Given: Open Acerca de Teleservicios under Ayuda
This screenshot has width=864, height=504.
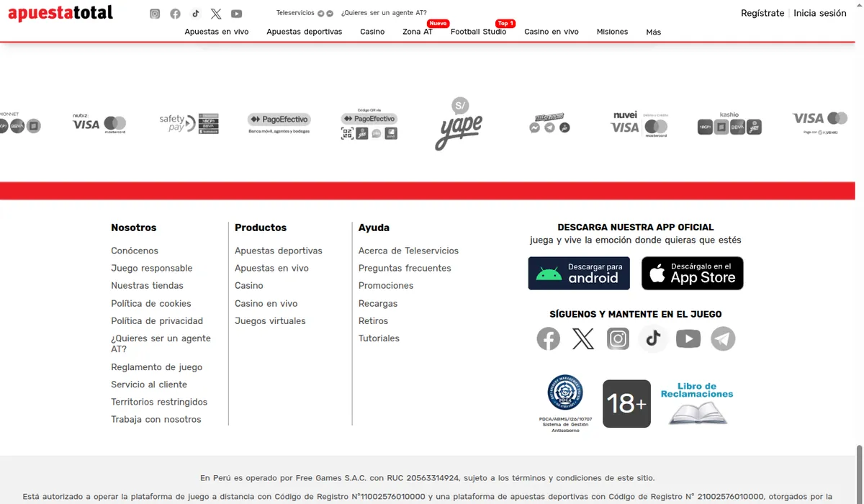Looking at the screenshot, I should tap(408, 251).
